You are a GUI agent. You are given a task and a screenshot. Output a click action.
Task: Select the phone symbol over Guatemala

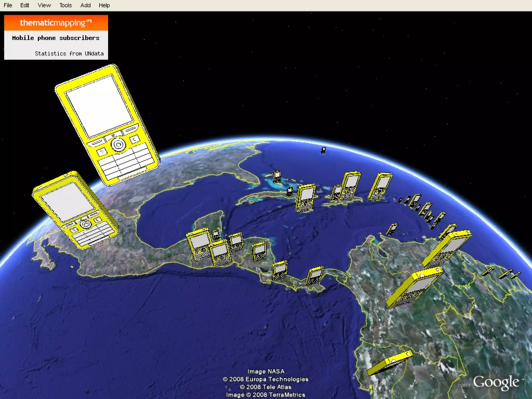[x=199, y=244]
